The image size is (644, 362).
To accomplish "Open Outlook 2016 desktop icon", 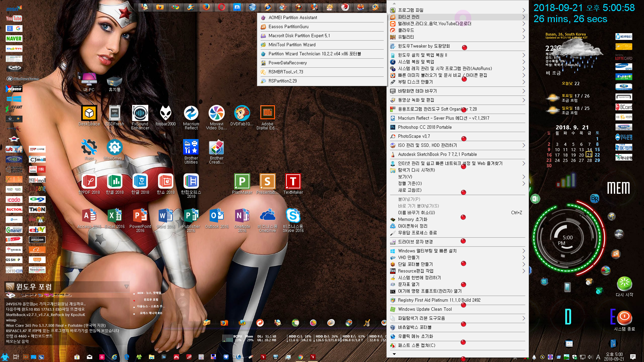I will coord(217,218).
